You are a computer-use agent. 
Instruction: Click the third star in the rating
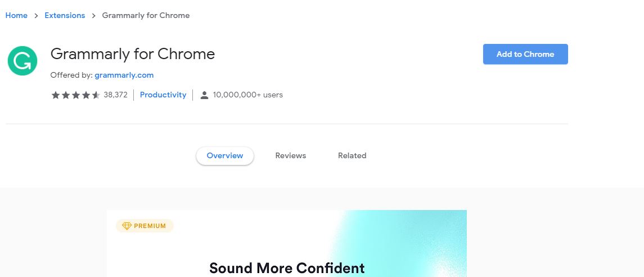point(76,95)
